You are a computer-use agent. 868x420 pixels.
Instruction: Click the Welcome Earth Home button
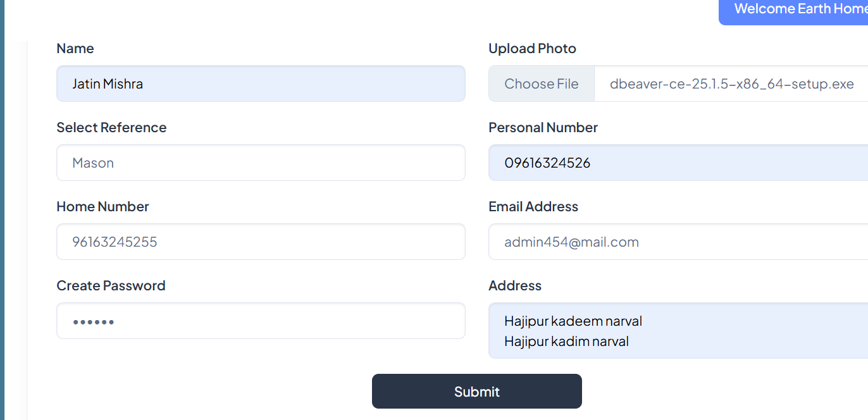798,9
